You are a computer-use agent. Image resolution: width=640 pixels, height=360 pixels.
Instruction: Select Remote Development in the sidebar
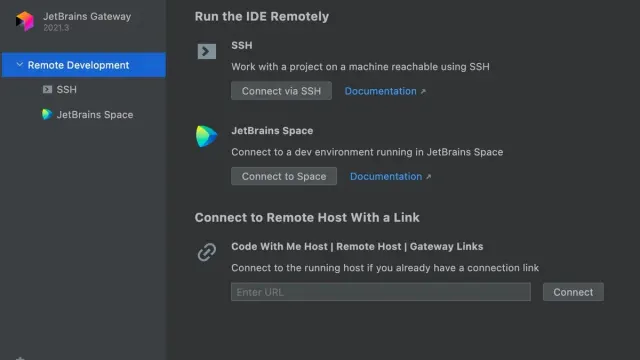click(x=84, y=64)
